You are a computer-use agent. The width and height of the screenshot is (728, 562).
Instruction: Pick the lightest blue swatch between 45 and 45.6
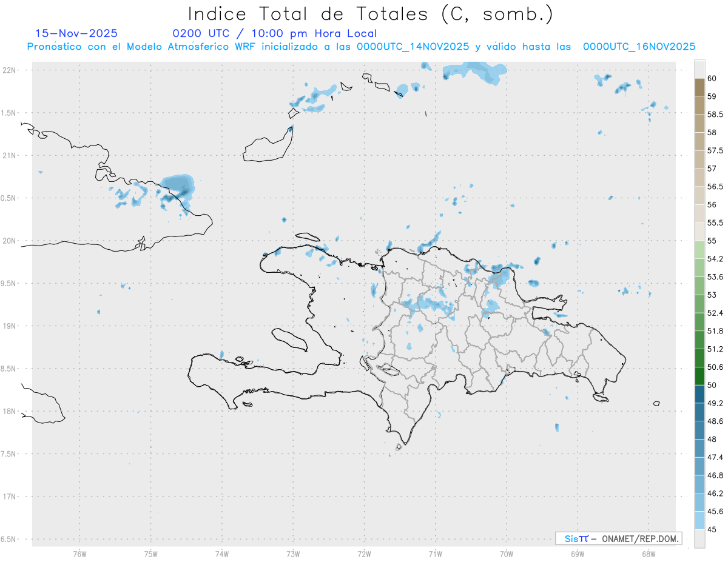click(x=699, y=521)
